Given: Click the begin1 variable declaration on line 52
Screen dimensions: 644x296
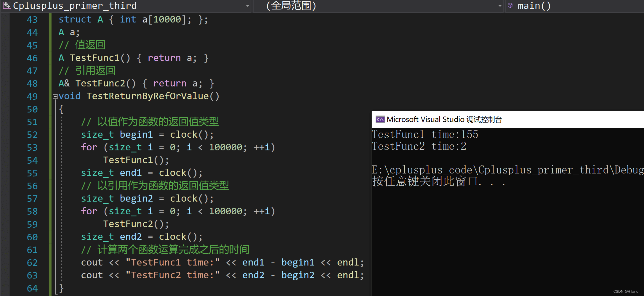Looking at the screenshot, I should [136, 135].
